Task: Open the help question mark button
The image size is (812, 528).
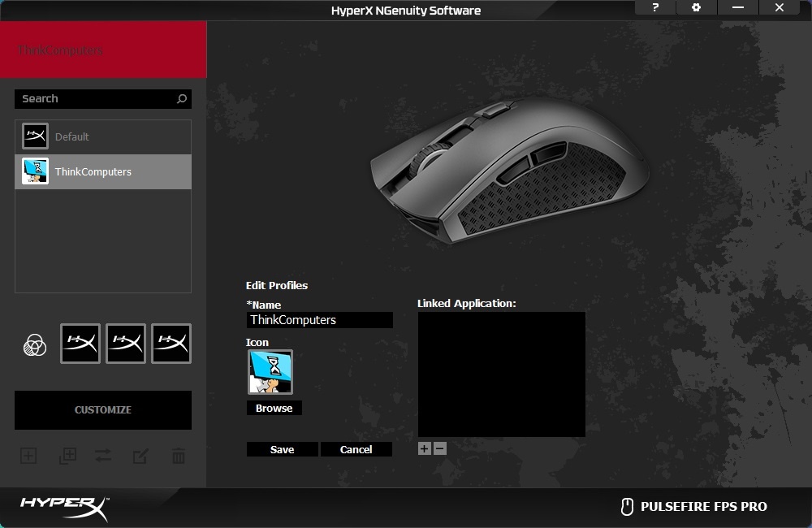Action: tap(655, 8)
